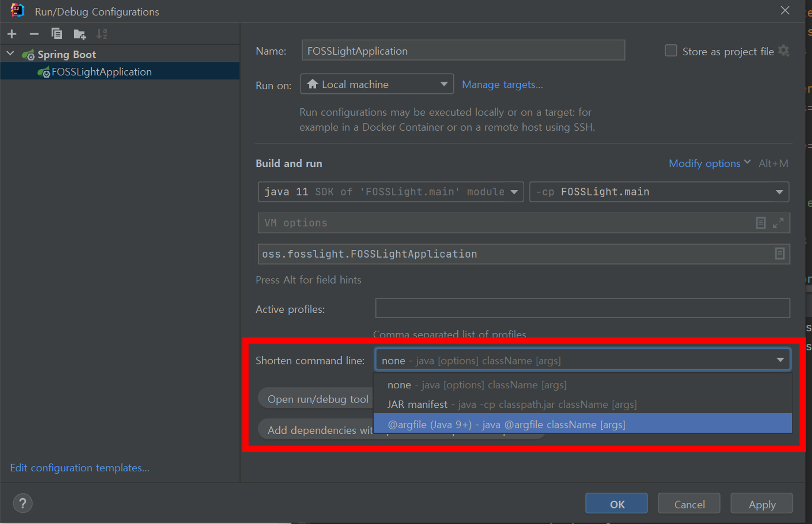Open the -cp FOSSLight.main classpath dropdown
Screen dimensions: 812x524
[659, 192]
